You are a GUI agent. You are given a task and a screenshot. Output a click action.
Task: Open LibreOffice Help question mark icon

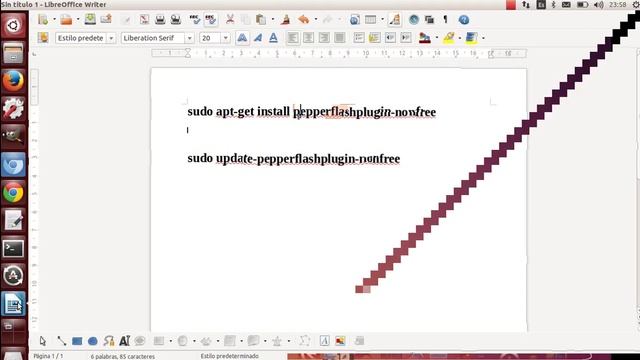pos(464,20)
